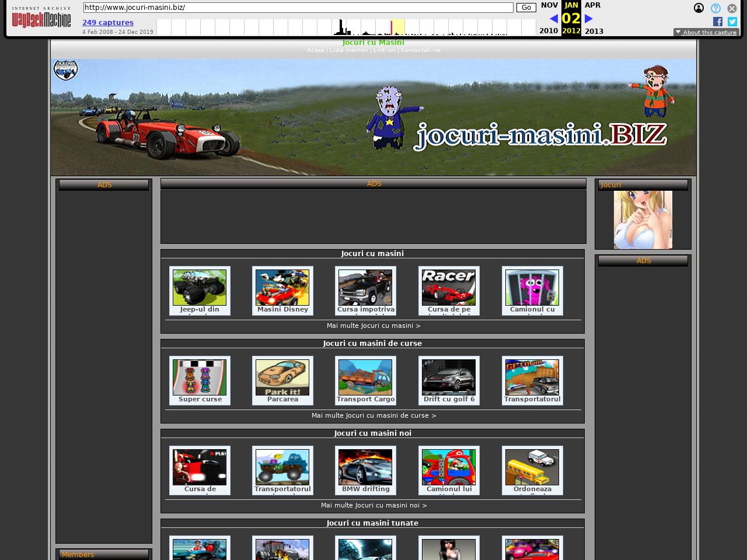Share capture on Twitter icon
Image resolution: width=747 pixels, height=560 pixels.
(732, 22)
